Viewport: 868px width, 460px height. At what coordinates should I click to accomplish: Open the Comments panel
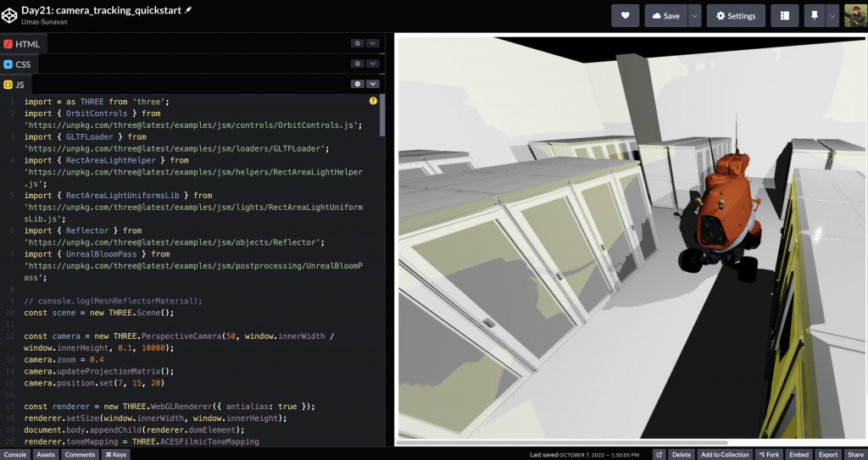point(81,454)
